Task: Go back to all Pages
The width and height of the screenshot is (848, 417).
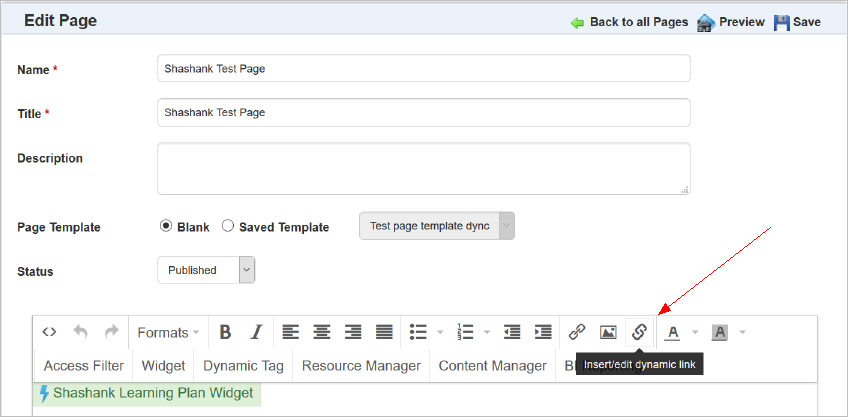Action: (630, 22)
